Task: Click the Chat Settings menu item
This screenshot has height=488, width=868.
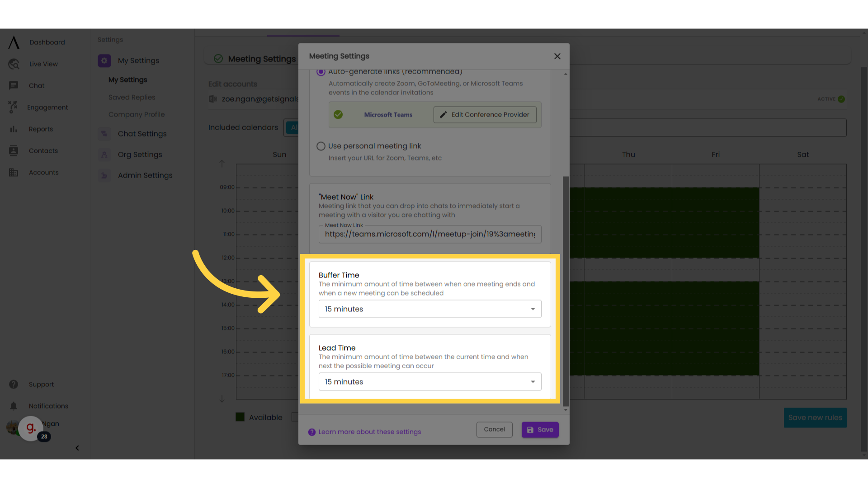Action: (142, 133)
